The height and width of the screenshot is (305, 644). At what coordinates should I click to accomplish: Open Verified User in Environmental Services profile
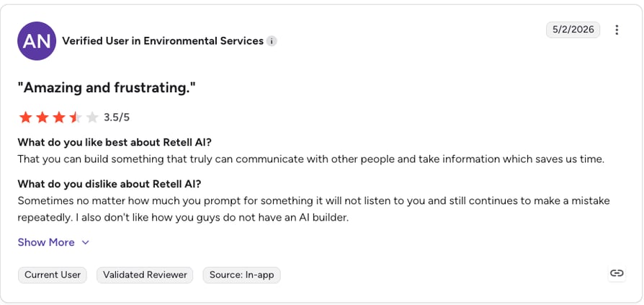click(x=163, y=41)
